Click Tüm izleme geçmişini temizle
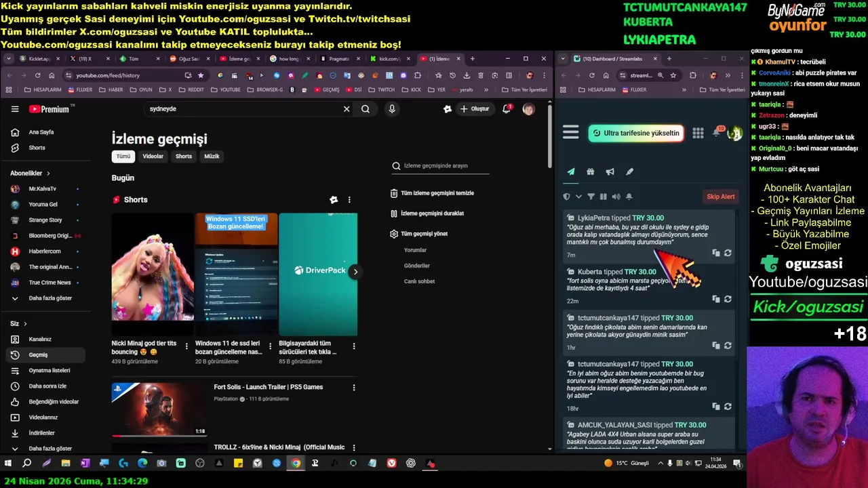The height and width of the screenshot is (488, 868). tap(432, 193)
